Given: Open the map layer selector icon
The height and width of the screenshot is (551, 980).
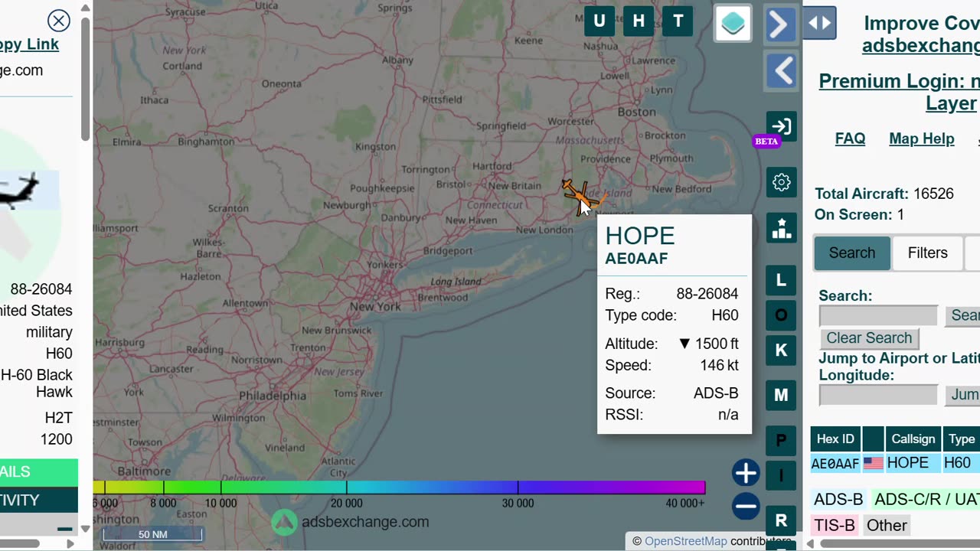Looking at the screenshot, I should click(x=733, y=24).
